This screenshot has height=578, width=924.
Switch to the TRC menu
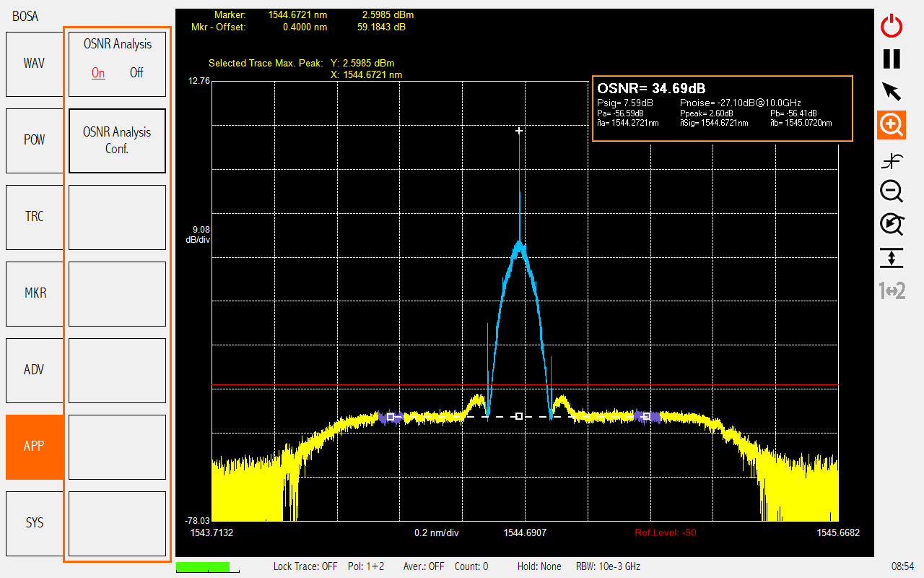tap(35, 217)
